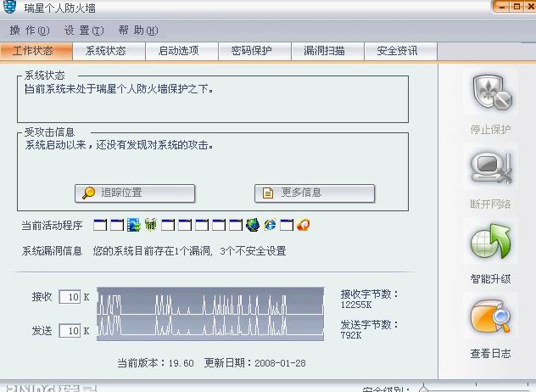Viewport: 536px width, 392px height.
Task: Click the 停止保护 shield icon
Action: [492, 92]
